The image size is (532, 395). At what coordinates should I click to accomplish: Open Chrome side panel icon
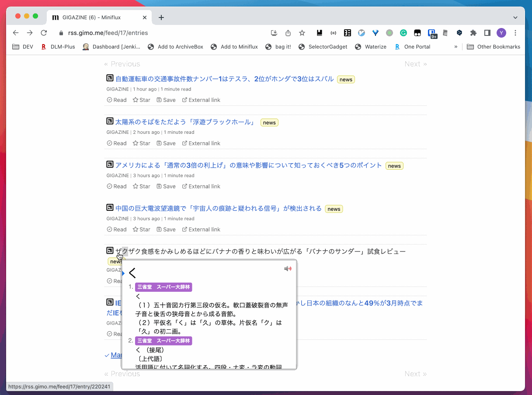[x=487, y=33]
